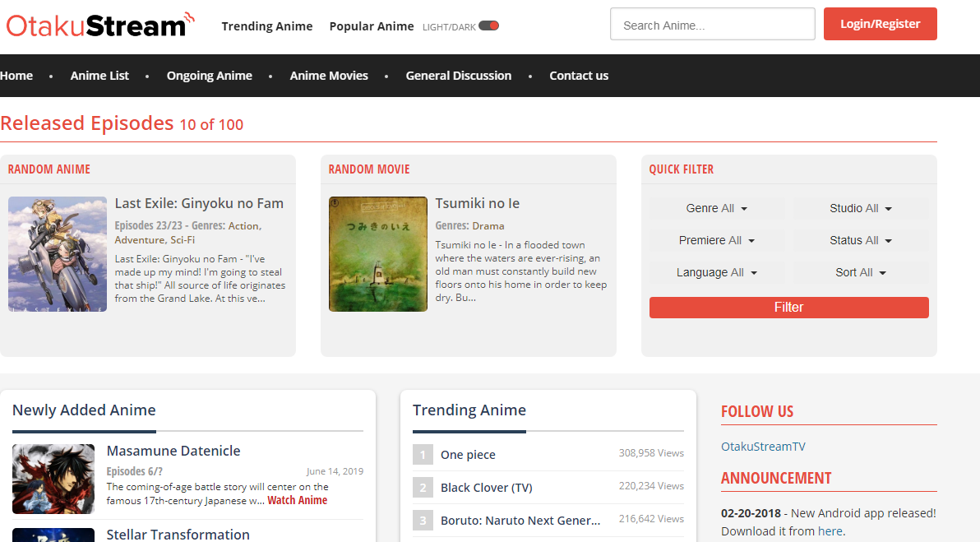Viewport: 980px width, 542px height.
Task: Click the Newly Added Anime heading
Action: tap(84, 410)
